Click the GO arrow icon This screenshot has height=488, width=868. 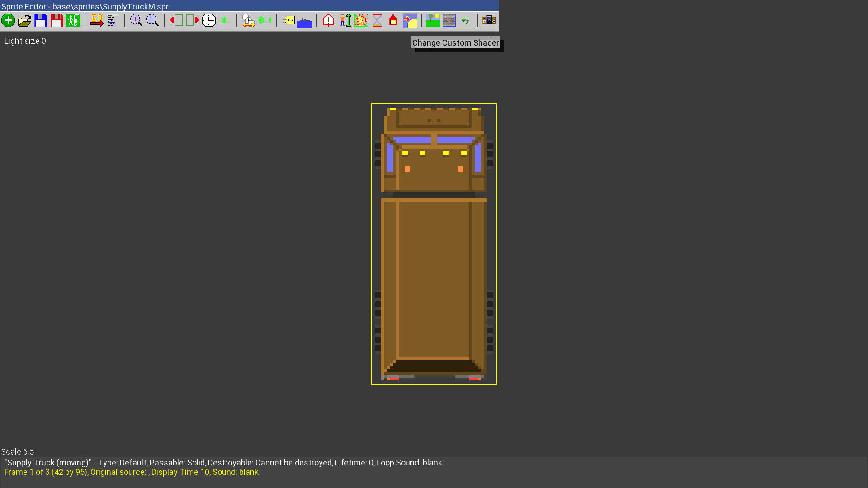[x=97, y=20]
